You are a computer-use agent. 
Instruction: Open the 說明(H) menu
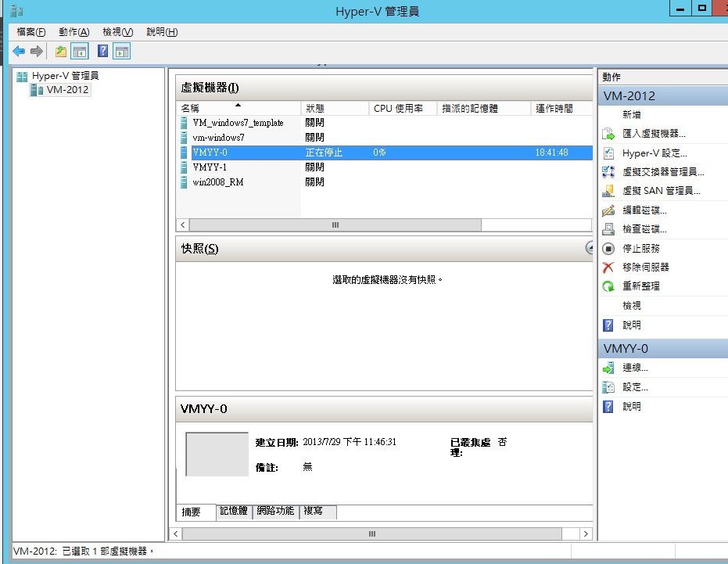click(x=162, y=32)
